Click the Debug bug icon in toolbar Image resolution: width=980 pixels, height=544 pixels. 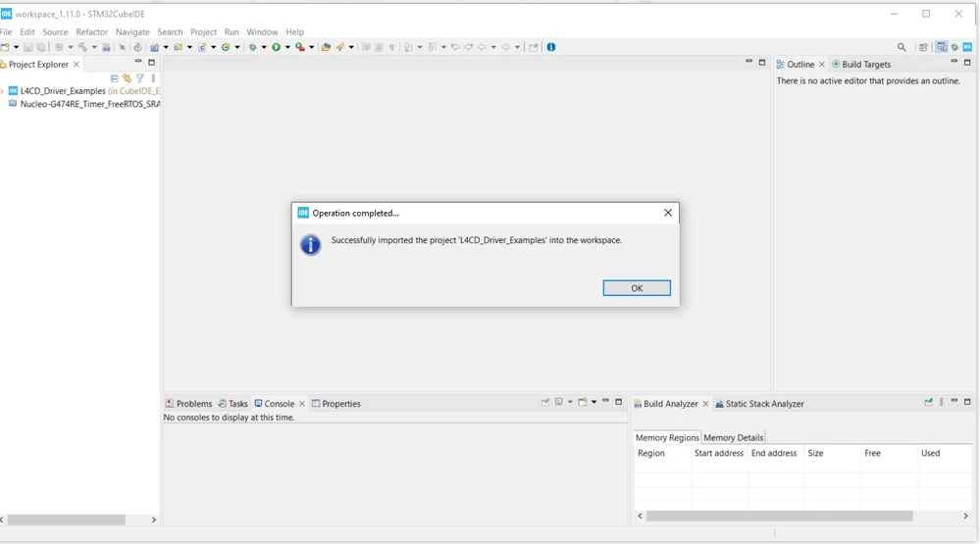tap(252, 47)
